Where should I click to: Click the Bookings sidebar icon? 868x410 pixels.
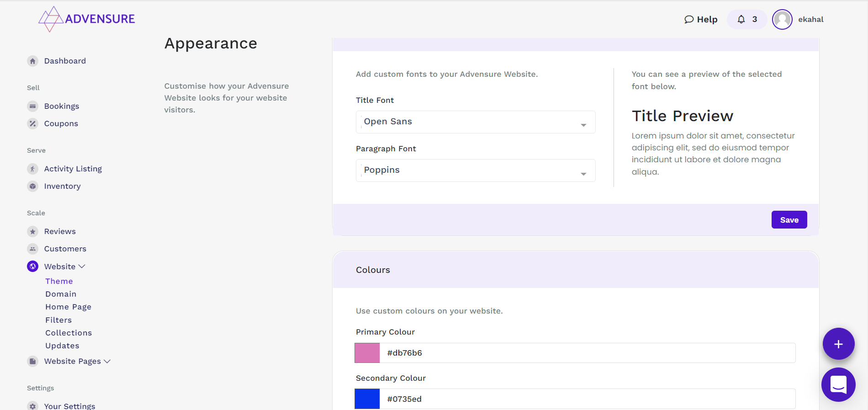(32, 106)
